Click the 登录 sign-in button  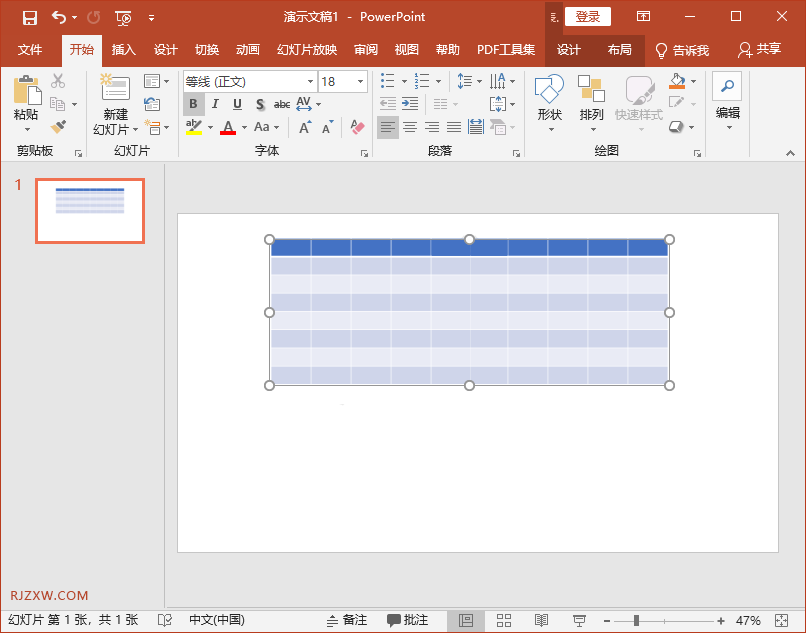pyautogui.click(x=588, y=17)
